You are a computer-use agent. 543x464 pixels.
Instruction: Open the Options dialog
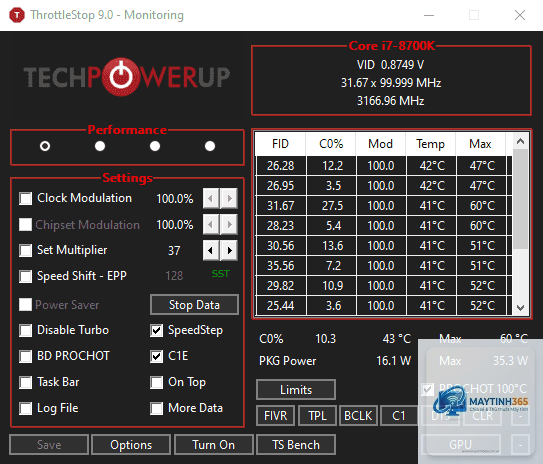[x=131, y=445]
